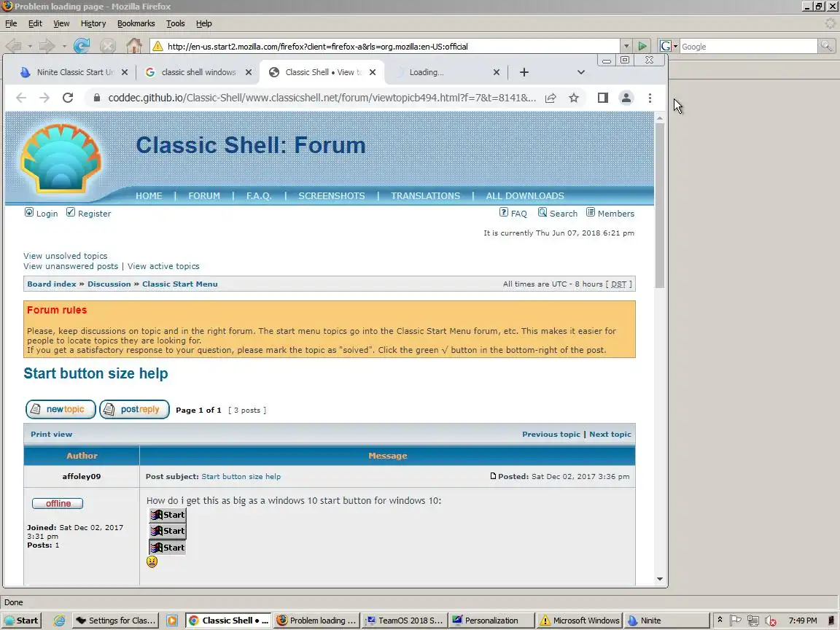Click the forum Register link
The width and height of the screenshot is (840, 630).
[88, 213]
